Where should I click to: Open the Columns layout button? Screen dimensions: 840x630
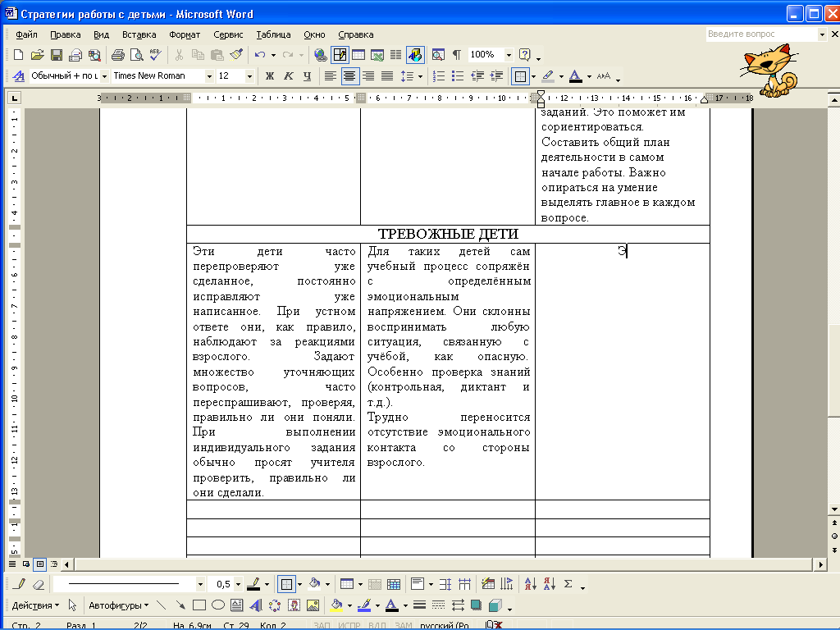[x=396, y=55]
